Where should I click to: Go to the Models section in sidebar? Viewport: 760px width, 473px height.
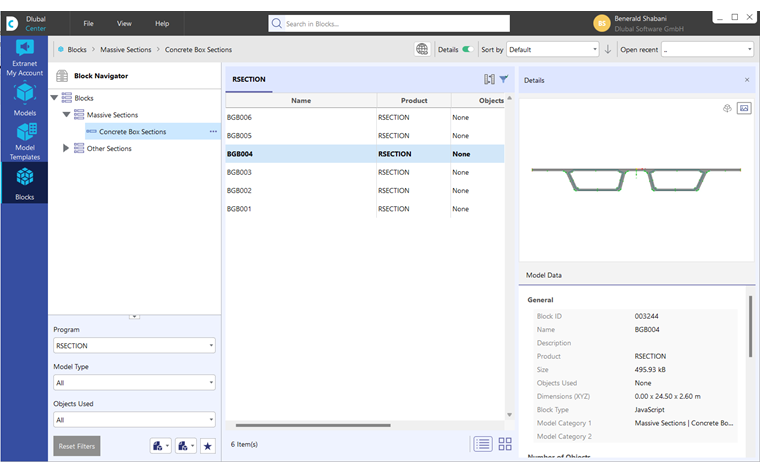24,100
